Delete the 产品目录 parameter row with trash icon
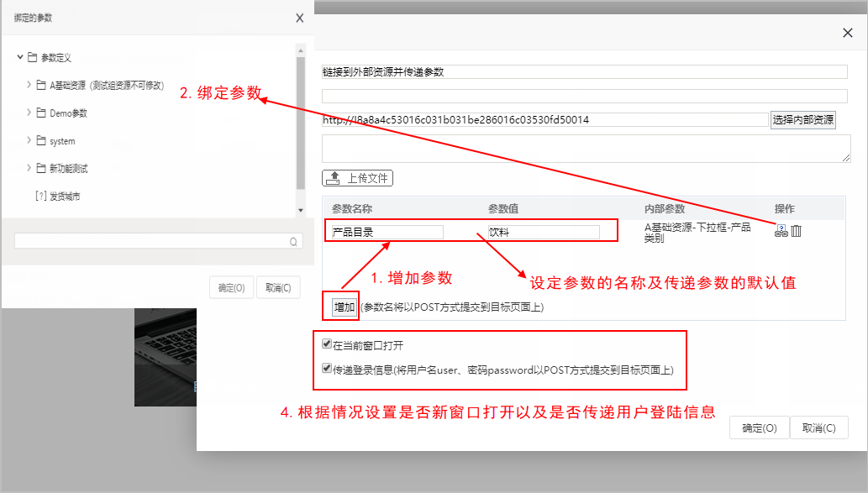Viewport: 868px width, 493px height. [796, 231]
